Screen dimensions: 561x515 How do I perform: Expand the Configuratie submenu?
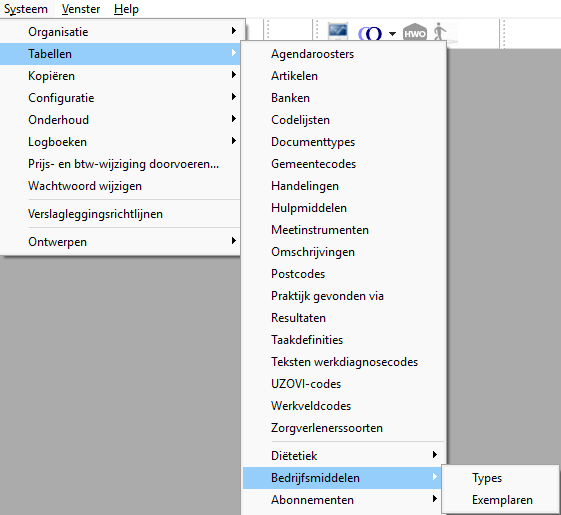pyautogui.click(x=120, y=98)
